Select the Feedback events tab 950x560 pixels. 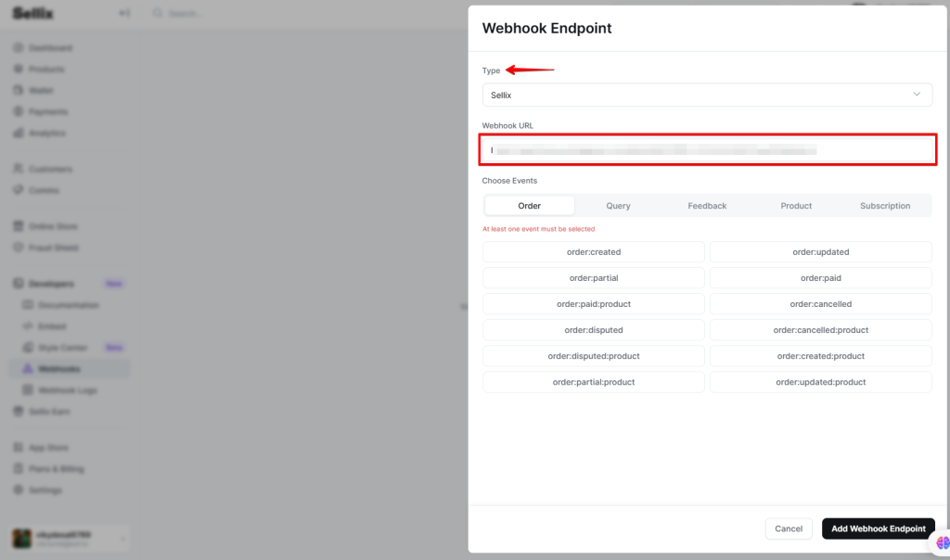707,206
